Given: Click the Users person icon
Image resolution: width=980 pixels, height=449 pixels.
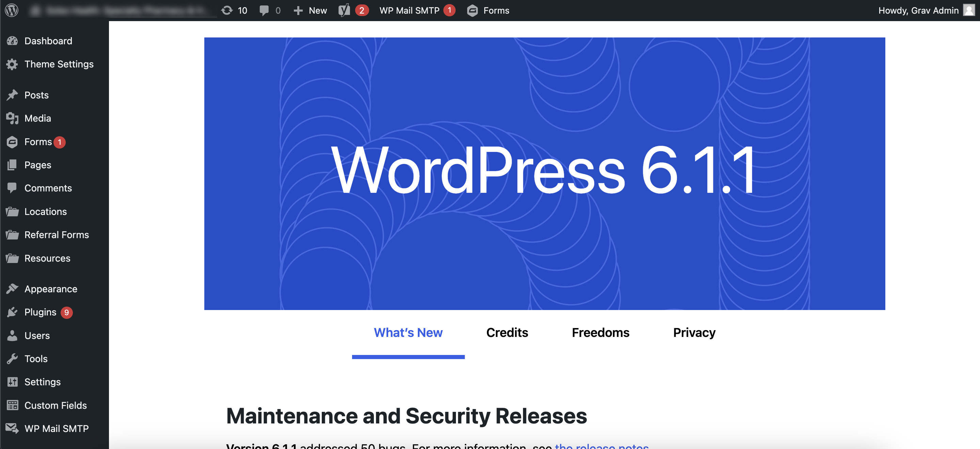Looking at the screenshot, I should click(12, 335).
